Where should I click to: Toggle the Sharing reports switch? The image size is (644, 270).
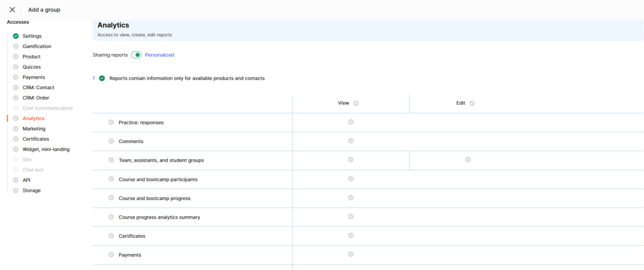coord(136,55)
